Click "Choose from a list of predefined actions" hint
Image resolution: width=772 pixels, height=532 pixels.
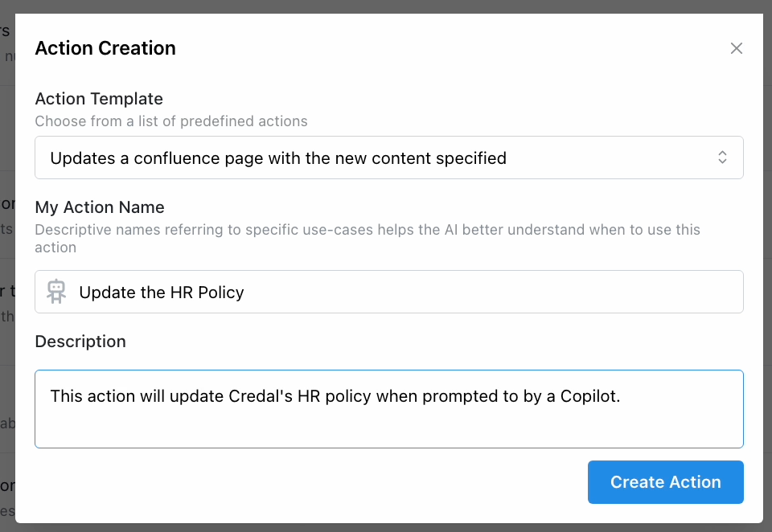tap(171, 121)
